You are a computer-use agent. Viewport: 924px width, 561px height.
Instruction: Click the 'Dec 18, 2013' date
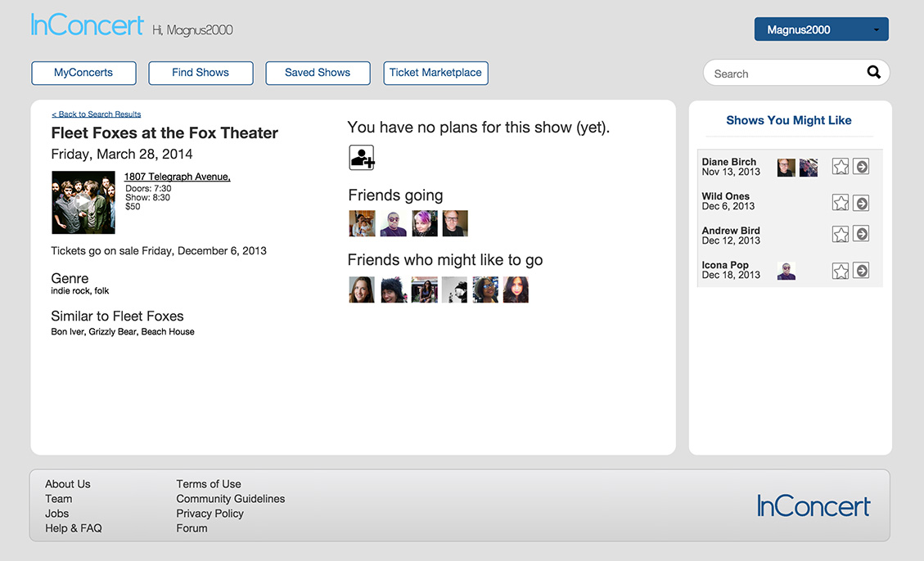731,275
